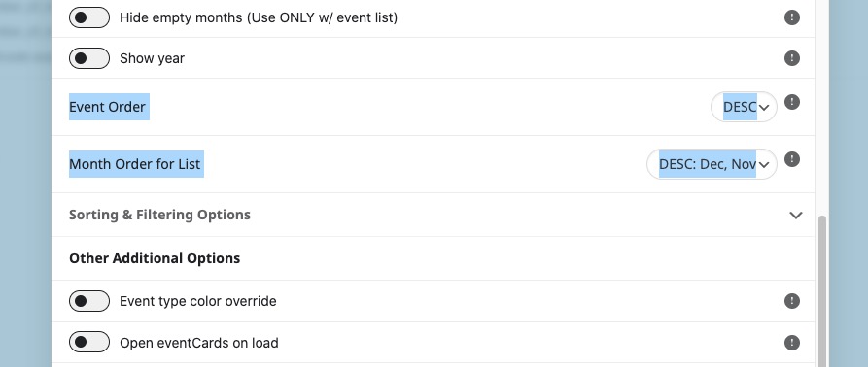Image resolution: width=868 pixels, height=367 pixels.
Task: Turn on Event type color override
Action: [89, 301]
